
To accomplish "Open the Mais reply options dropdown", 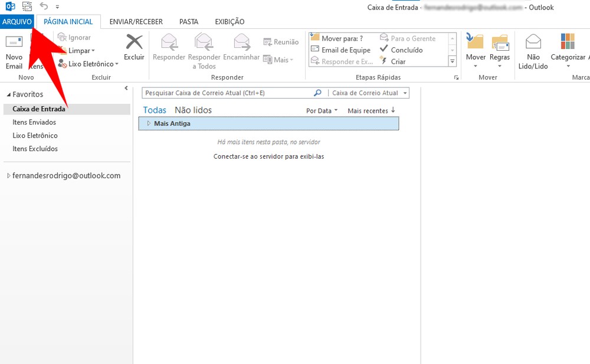I will click(x=278, y=60).
